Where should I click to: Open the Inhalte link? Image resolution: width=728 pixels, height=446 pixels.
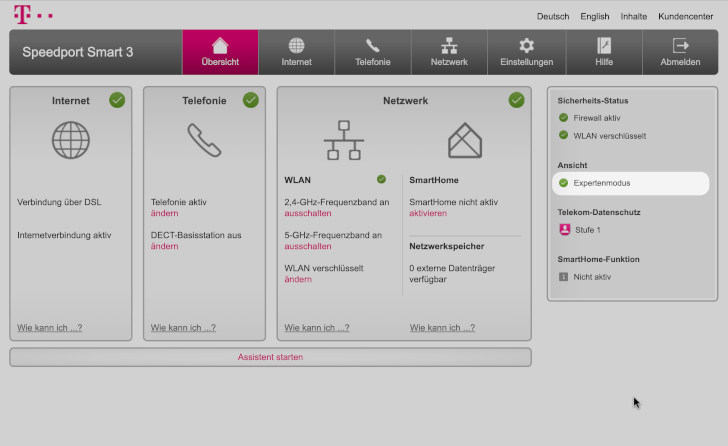[633, 16]
